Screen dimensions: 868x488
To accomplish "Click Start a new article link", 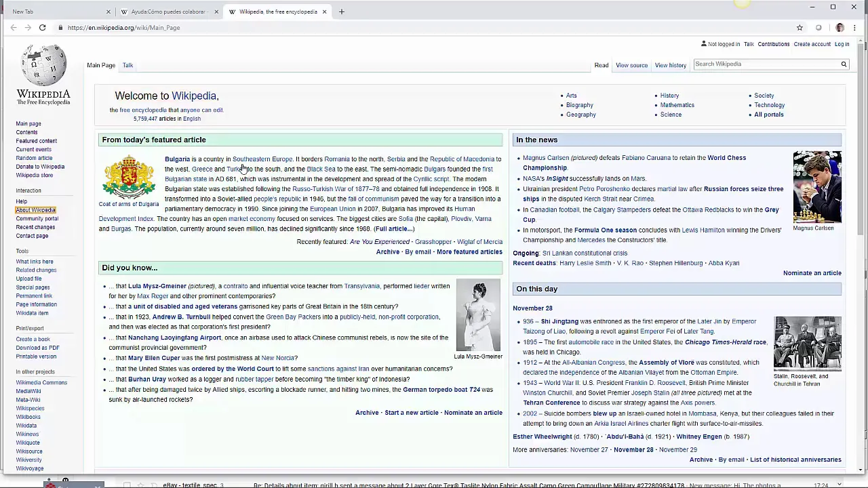I will coord(412,413).
